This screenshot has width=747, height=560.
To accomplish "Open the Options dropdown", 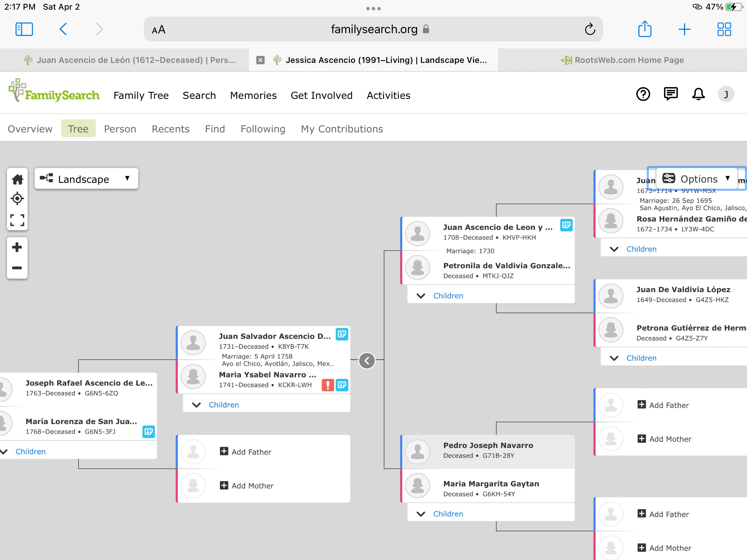I will [697, 179].
